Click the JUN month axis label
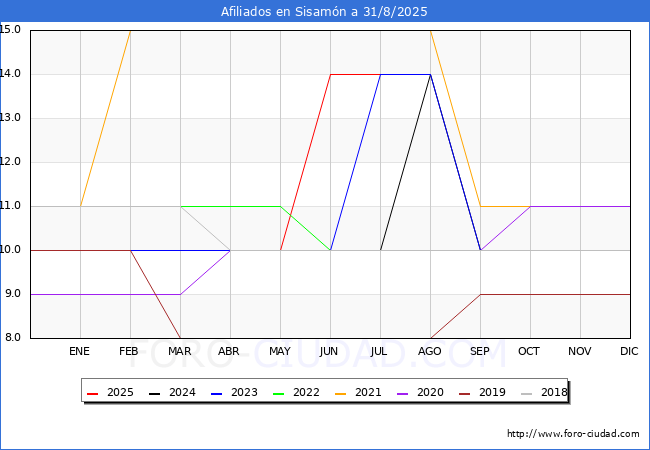Image resolution: width=650 pixels, height=450 pixels. (329, 351)
